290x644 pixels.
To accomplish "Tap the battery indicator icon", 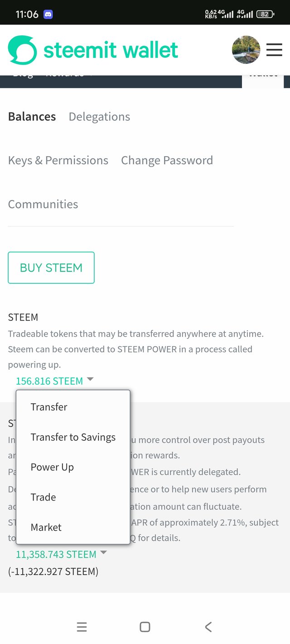I will pyautogui.click(x=266, y=14).
